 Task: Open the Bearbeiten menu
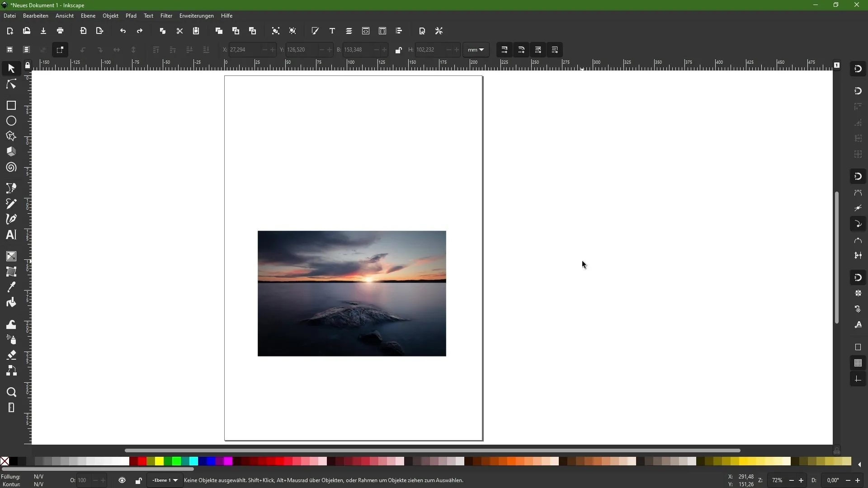coord(36,16)
